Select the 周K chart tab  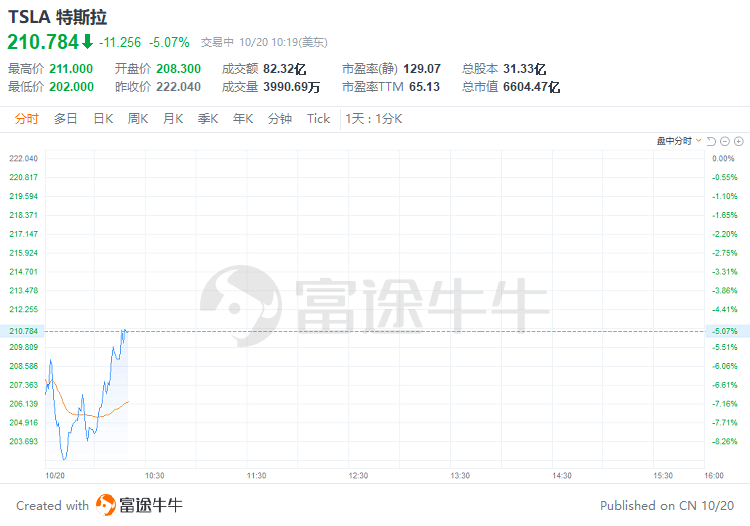(x=138, y=119)
